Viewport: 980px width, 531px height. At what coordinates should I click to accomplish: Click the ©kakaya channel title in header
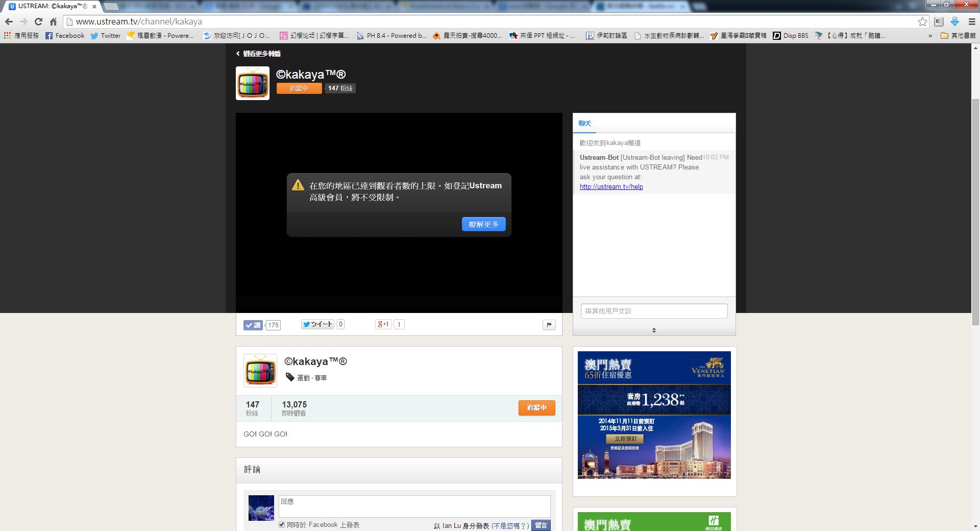point(311,75)
